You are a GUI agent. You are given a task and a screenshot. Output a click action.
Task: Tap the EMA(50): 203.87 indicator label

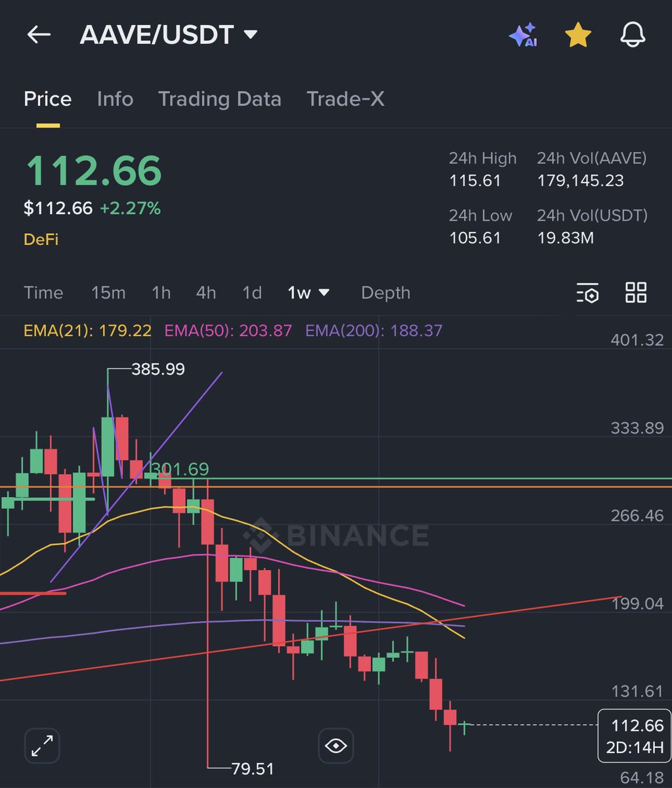(228, 330)
